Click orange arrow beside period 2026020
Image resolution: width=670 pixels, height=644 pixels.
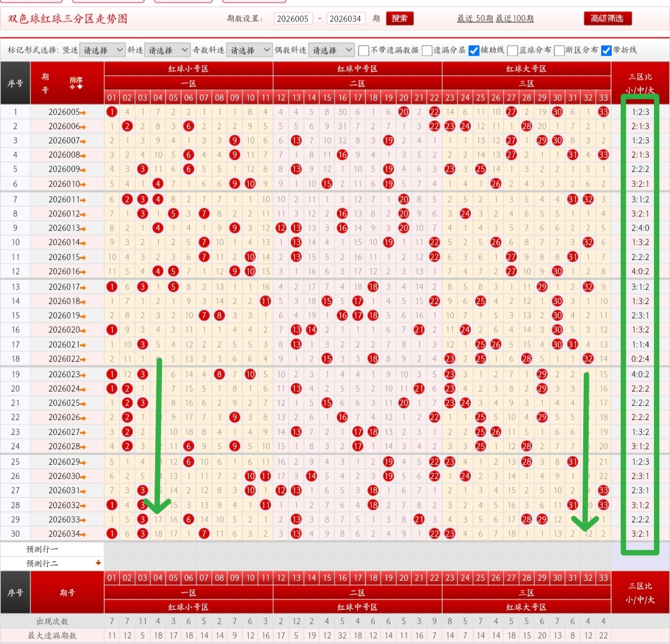84,330
